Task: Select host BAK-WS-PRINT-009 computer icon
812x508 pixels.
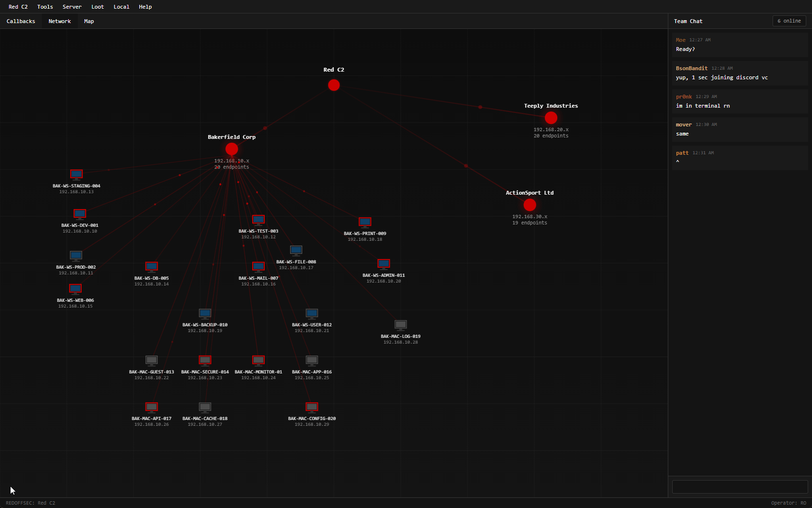Action: pyautogui.click(x=365, y=222)
